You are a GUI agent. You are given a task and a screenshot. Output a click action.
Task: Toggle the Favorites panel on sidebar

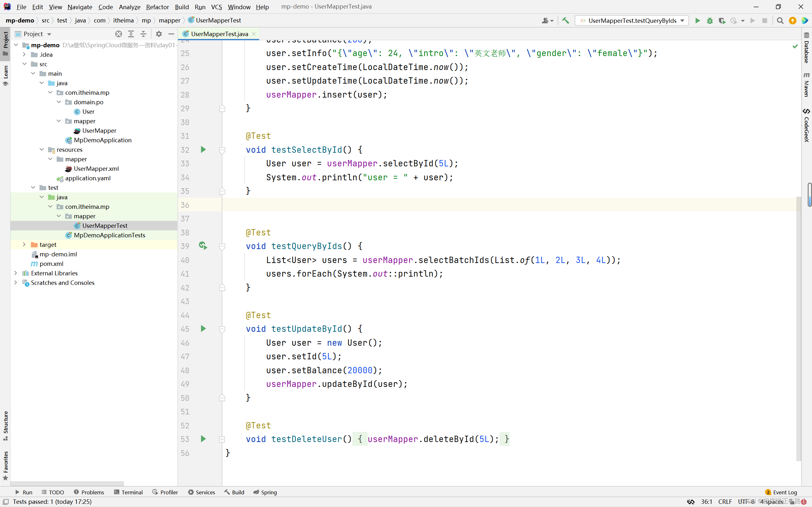coord(6,471)
